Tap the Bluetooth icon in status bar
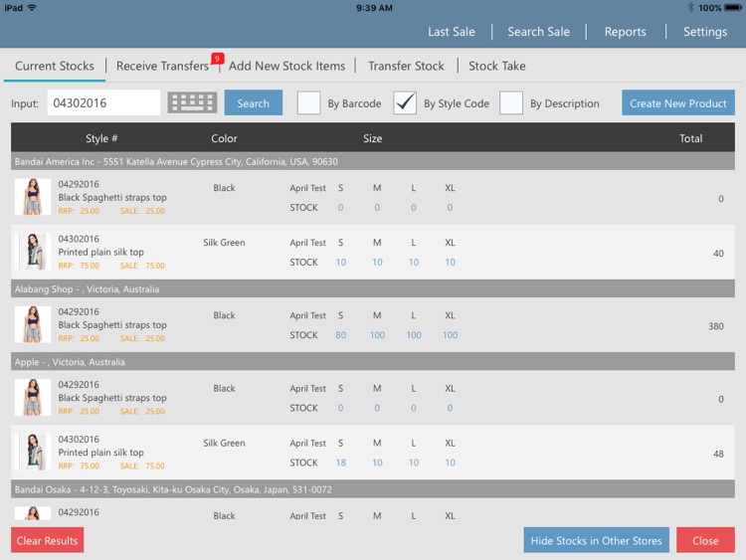This screenshot has width=746, height=560. pyautogui.click(x=691, y=8)
